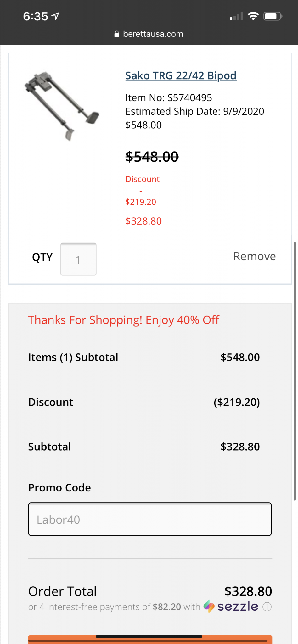Click the Sezzle logo
The image size is (298, 644).
[231, 606]
